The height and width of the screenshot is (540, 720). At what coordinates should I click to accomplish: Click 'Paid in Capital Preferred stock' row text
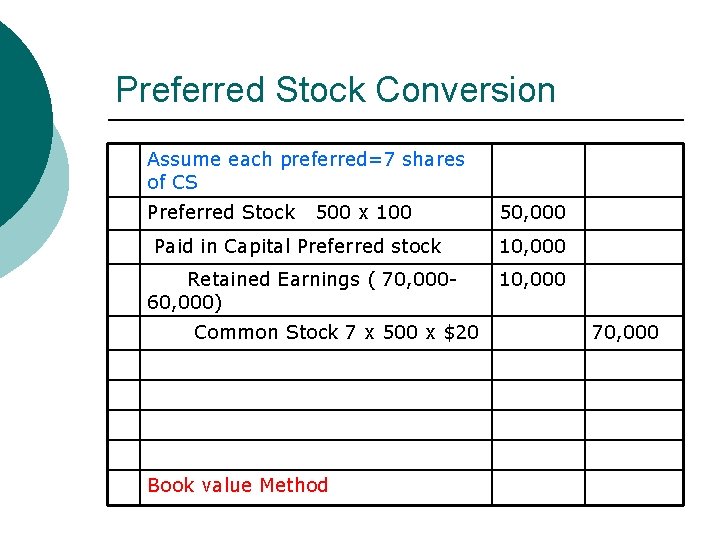[298, 246]
